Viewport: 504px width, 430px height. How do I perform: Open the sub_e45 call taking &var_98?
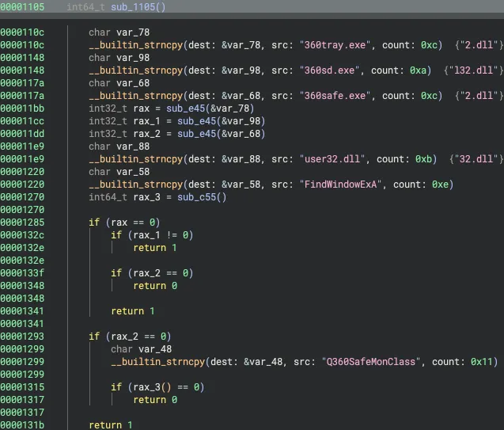(222, 121)
